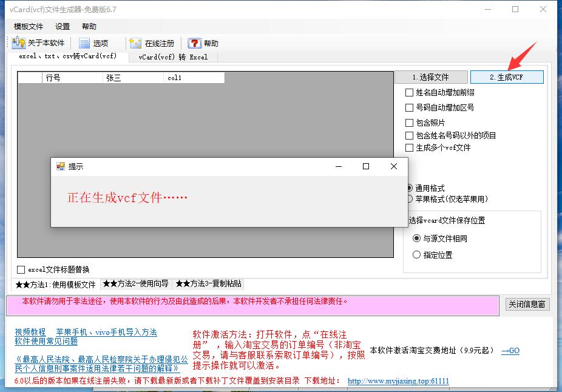Image resolution: width=562 pixels, height=392 pixels.
Task: Click the red question mark 帮助 icon
Action: pyautogui.click(x=194, y=43)
